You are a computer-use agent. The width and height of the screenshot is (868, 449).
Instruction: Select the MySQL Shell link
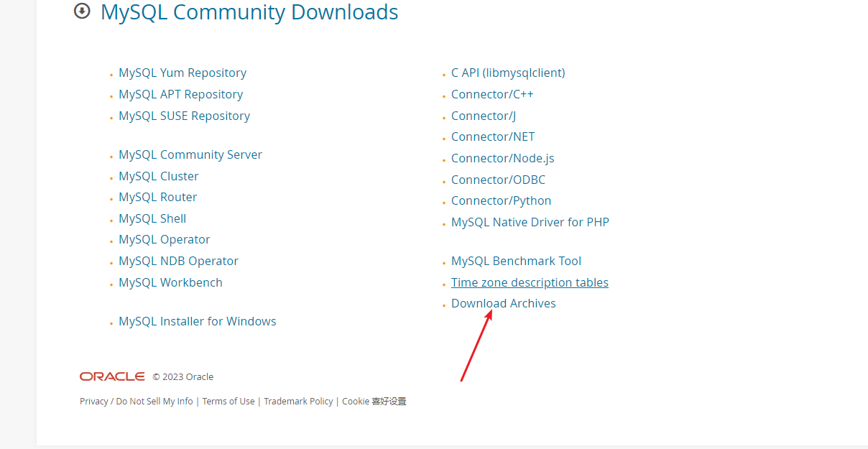[x=152, y=218]
